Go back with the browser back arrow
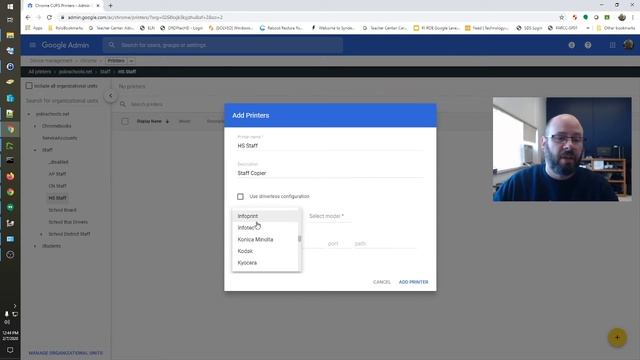This screenshot has height=360, width=640. pos(28,17)
